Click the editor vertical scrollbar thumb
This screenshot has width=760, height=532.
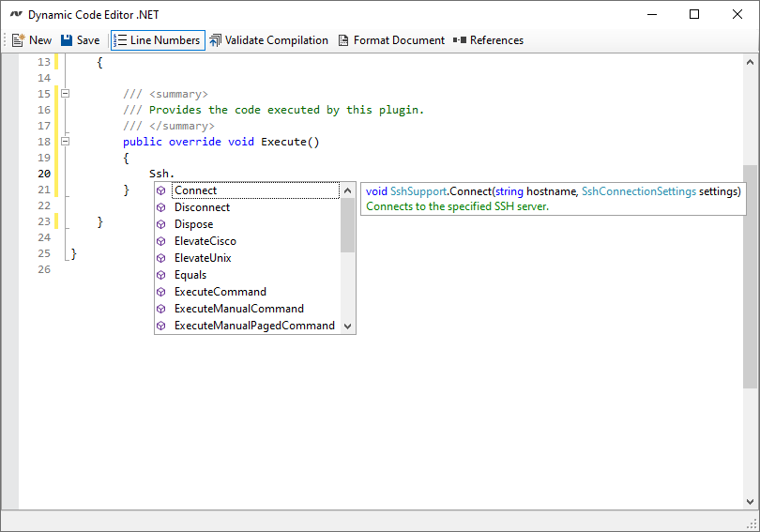point(750,277)
